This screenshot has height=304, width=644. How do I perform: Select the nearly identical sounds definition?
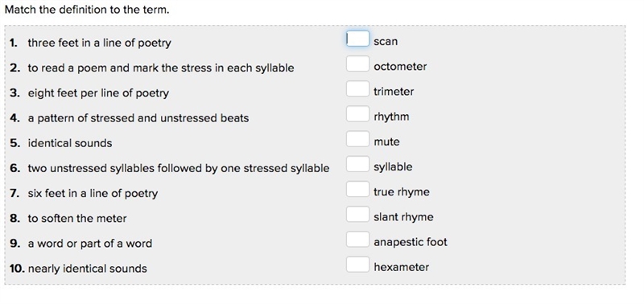(x=88, y=269)
